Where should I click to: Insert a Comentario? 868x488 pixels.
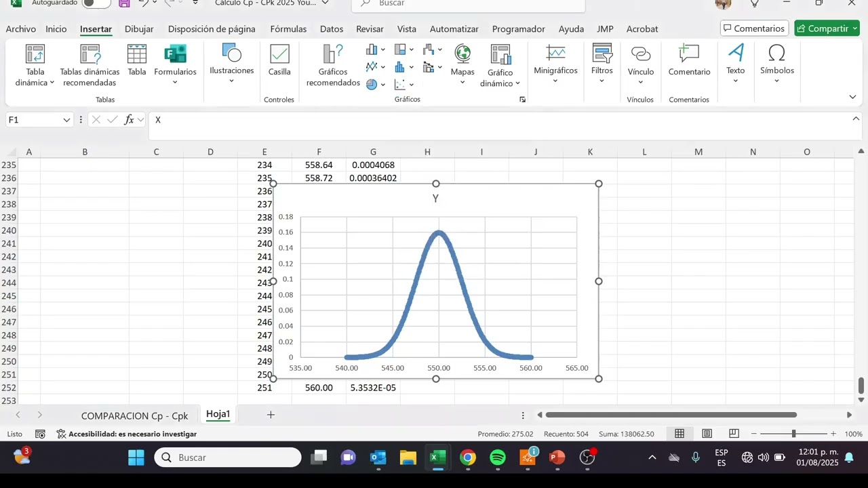689,61
